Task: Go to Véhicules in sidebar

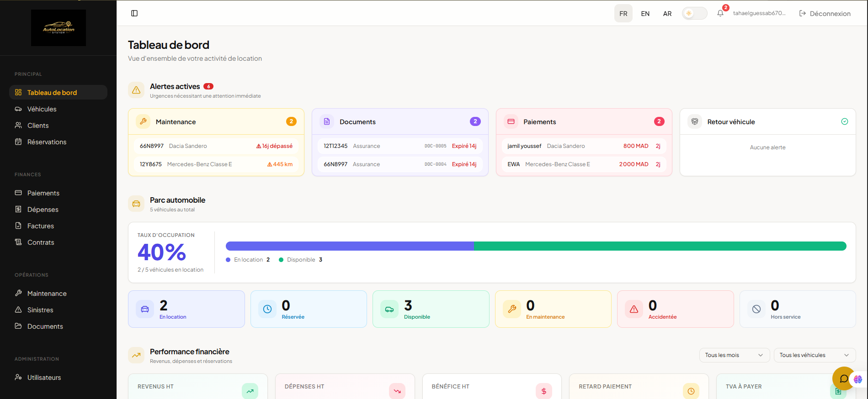Action: coord(58,109)
